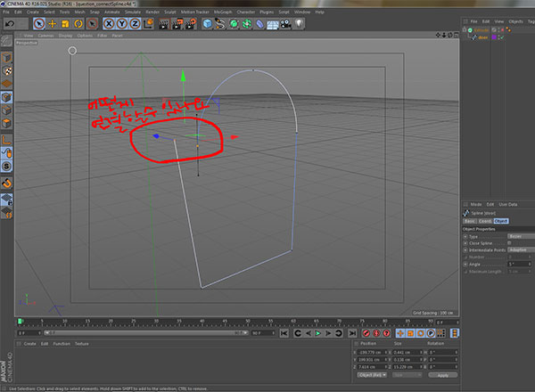Select the door spline in Object Manager
Viewport: 535px width, 392px height.
(x=482, y=37)
